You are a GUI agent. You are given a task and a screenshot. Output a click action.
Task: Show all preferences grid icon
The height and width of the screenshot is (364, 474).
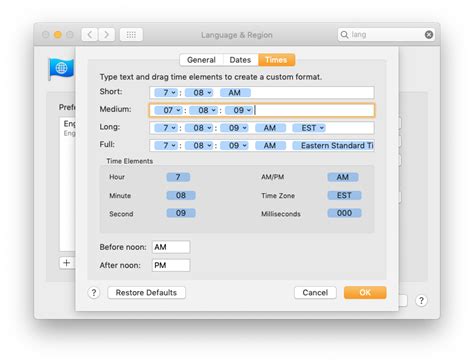pos(131,35)
